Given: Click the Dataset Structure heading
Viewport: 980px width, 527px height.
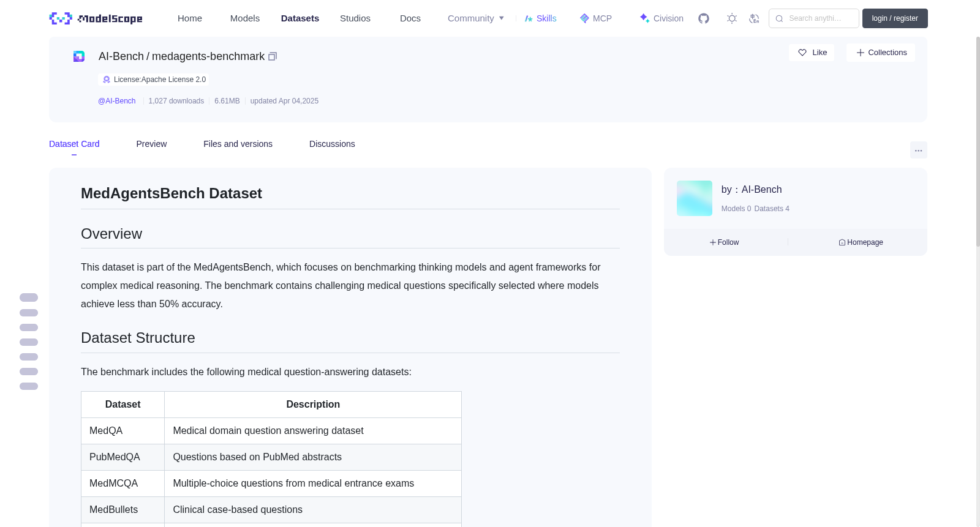Looking at the screenshot, I should (x=138, y=338).
